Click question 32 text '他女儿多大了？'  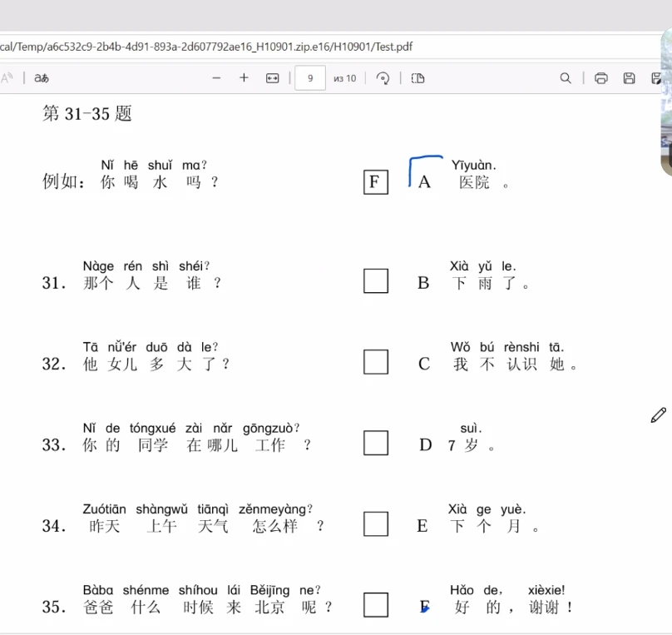(x=156, y=364)
